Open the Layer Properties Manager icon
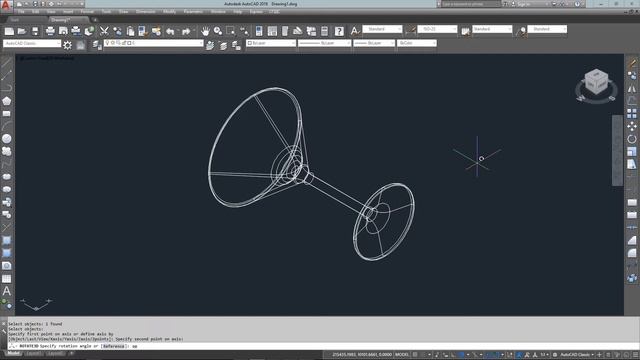The width and height of the screenshot is (640, 360). 97,45
